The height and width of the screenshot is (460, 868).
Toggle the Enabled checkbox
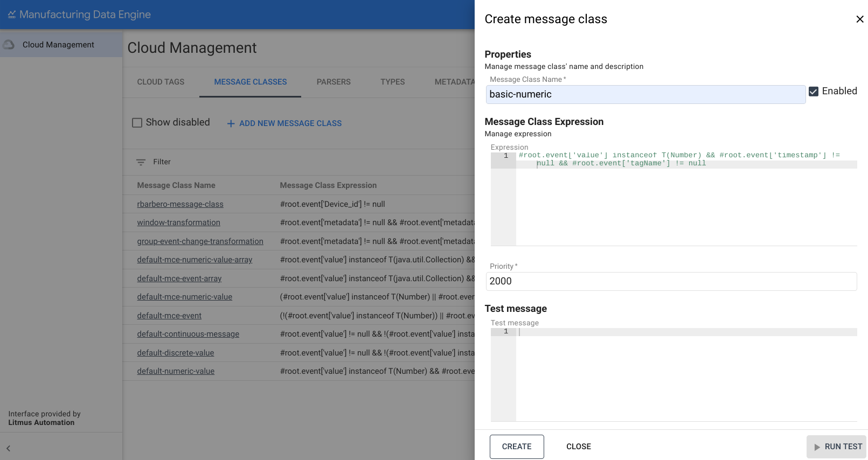pyautogui.click(x=814, y=92)
